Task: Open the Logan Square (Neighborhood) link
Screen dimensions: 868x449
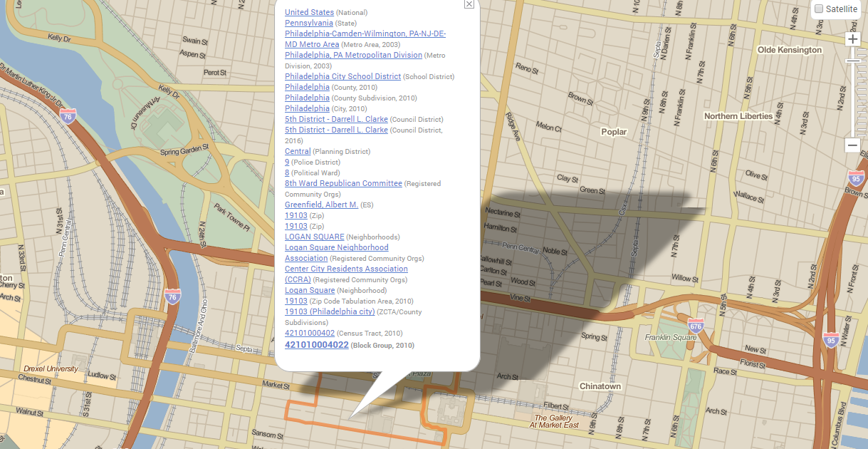Action: [x=310, y=290]
